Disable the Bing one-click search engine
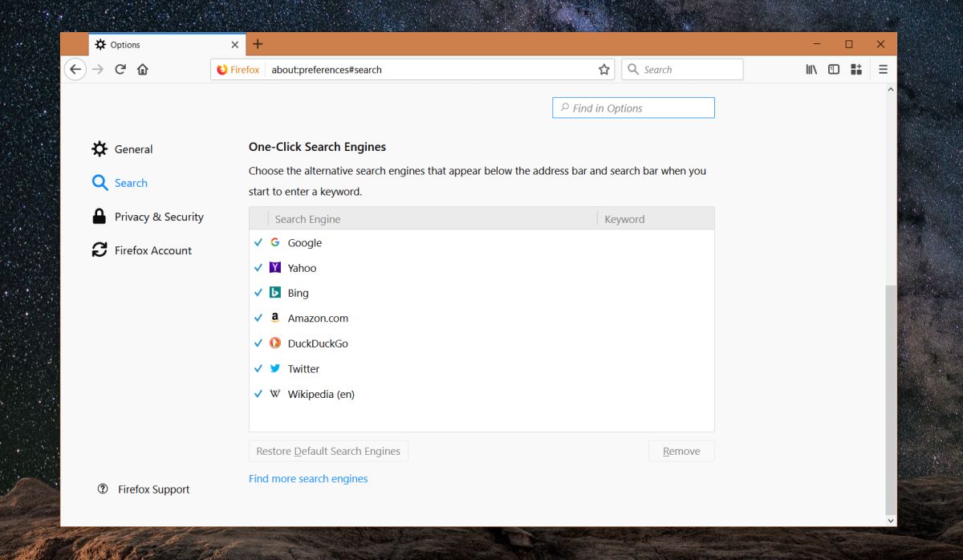Viewport: 963px width, 560px height. pos(258,293)
